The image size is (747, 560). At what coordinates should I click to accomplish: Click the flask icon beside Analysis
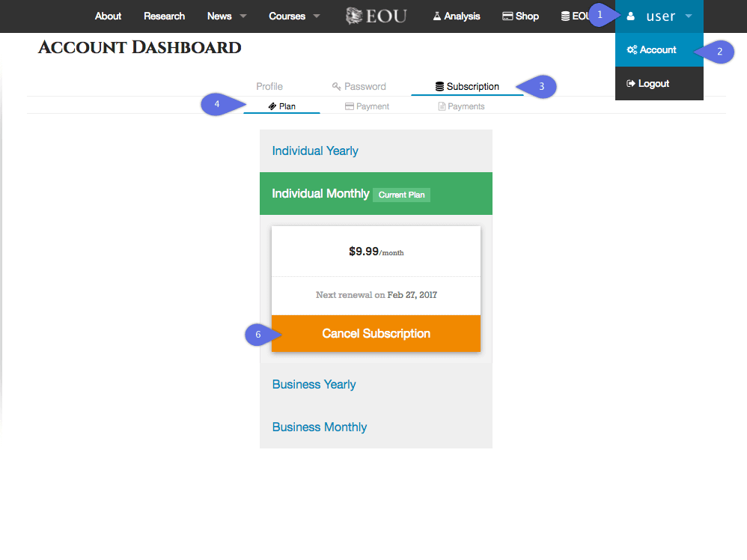pos(437,16)
